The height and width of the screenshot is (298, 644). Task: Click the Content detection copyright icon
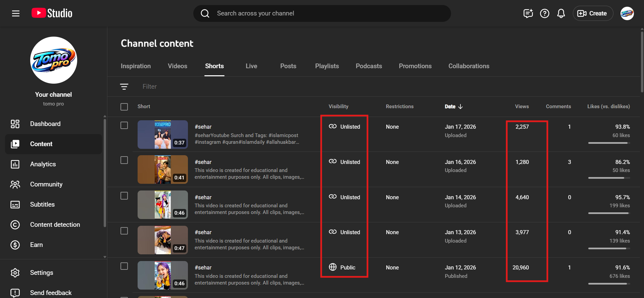coord(15,225)
